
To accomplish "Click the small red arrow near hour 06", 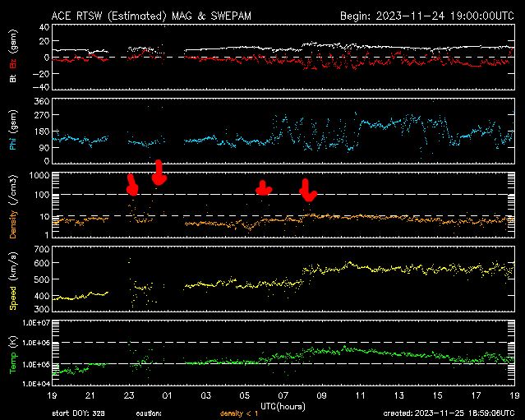I will tap(263, 187).
